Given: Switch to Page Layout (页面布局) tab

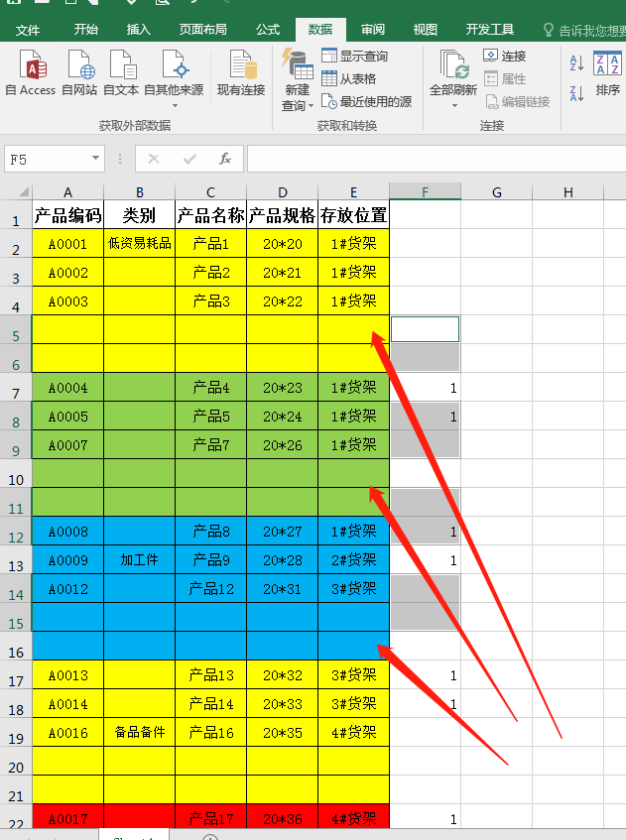Looking at the screenshot, I should 202,30.
